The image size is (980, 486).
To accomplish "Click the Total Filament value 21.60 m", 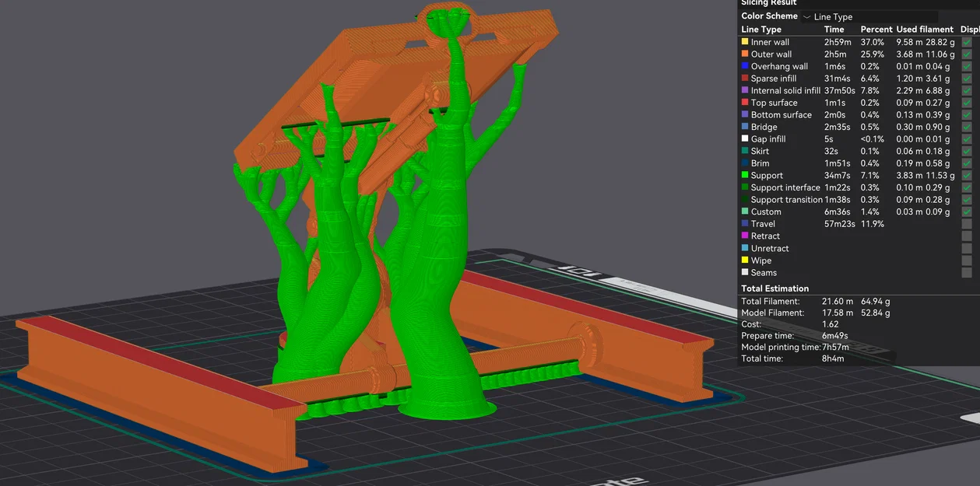I will click(838, 301).
